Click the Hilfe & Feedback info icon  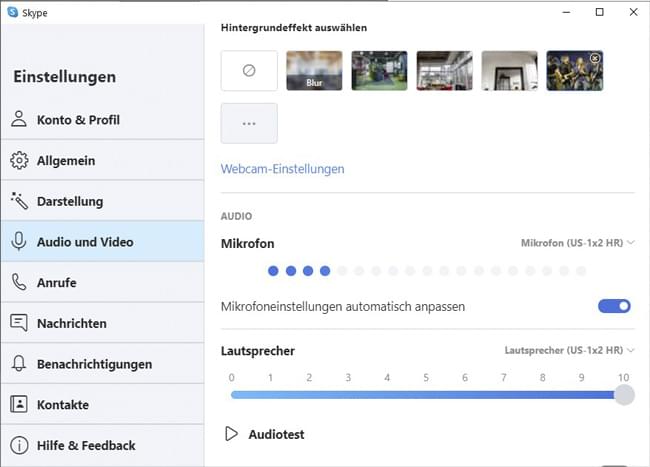click(19, 445)
